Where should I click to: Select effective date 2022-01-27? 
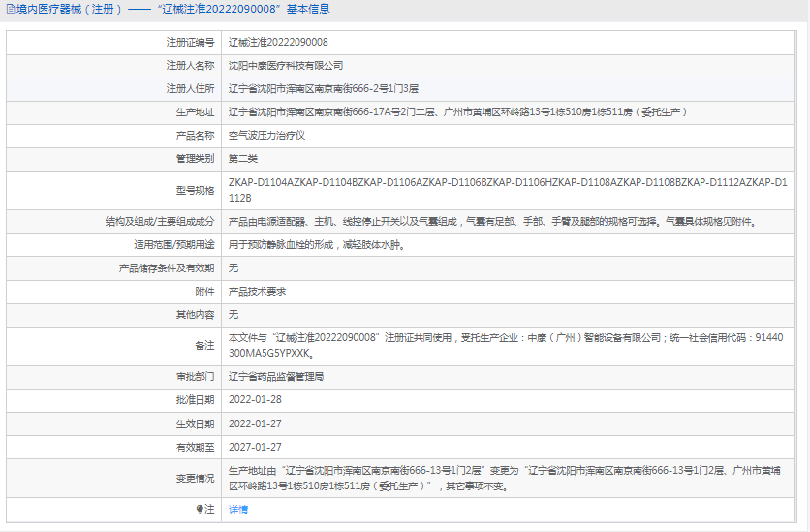255,423
